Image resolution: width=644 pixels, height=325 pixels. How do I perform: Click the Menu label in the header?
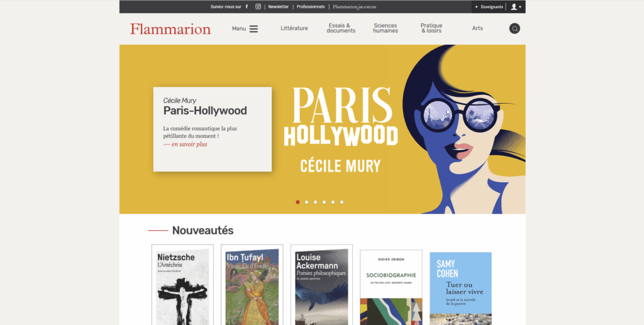(239, 29)
